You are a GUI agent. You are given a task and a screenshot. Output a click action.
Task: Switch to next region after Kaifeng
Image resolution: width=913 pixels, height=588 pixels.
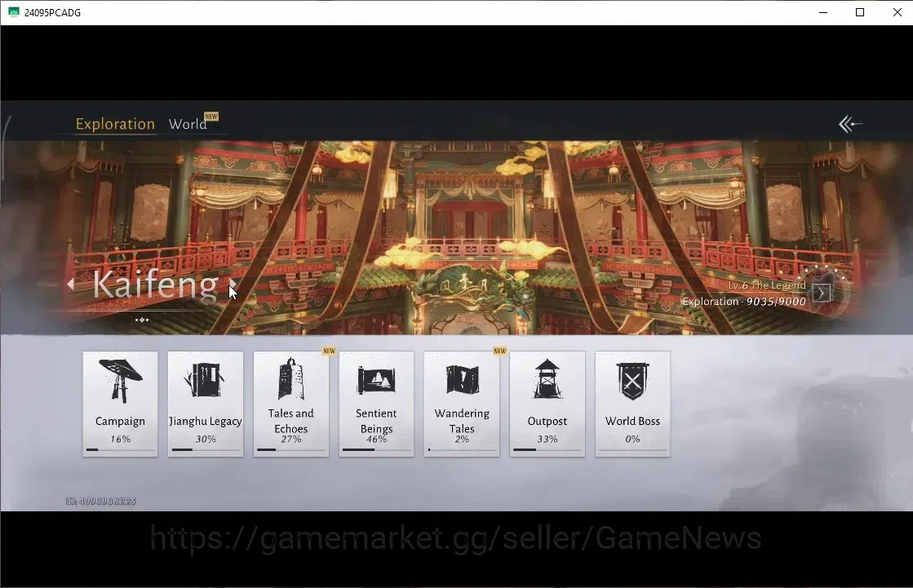[x=233, y=284]
